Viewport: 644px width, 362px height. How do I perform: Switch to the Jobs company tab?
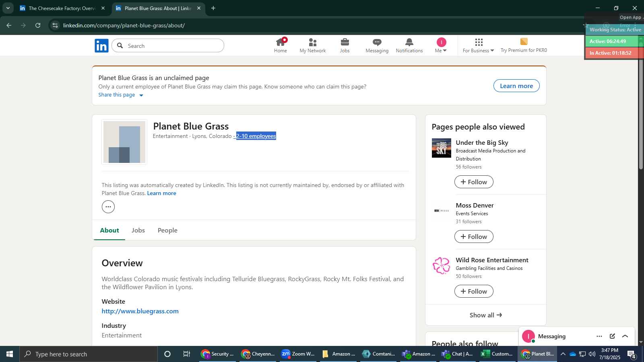[138, 230]
